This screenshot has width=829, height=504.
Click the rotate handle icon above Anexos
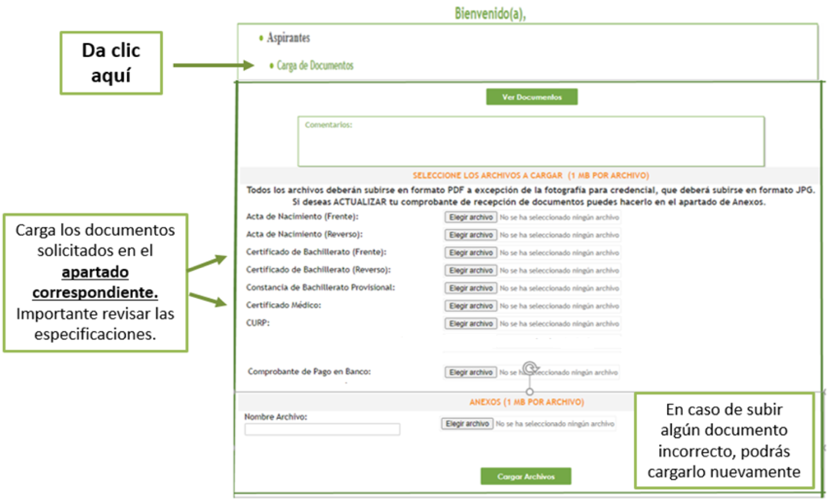click(530, 368)
